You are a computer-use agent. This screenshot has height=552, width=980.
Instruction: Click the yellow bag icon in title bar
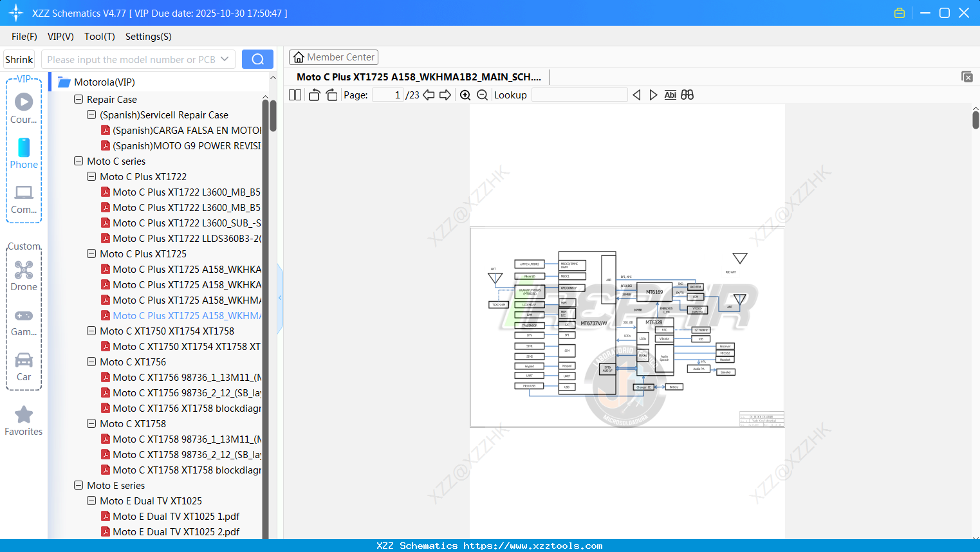pos(900,13)
